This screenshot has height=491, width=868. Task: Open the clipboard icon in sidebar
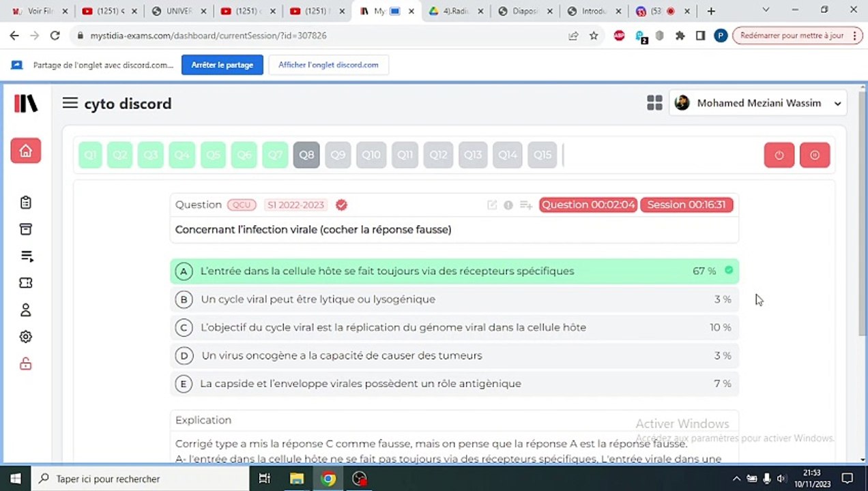(26, 203)
